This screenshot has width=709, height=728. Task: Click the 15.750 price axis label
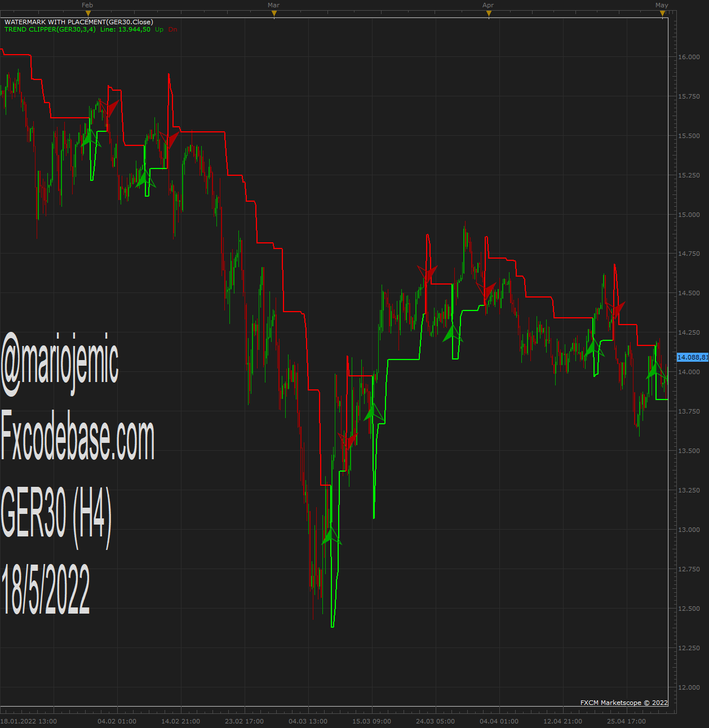[689, 96]
